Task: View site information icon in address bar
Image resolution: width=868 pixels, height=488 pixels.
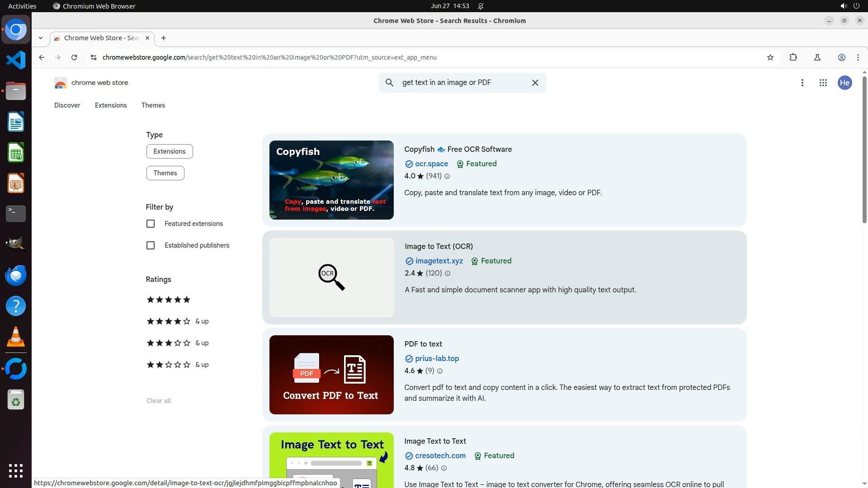Action: point(93,57)
